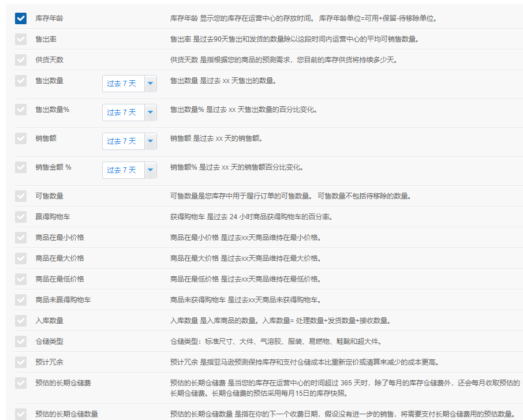Toggle the 入库数量 checkbox
Image resolution: width=523 pixels, height=420 pixels.
pos(21,321)
